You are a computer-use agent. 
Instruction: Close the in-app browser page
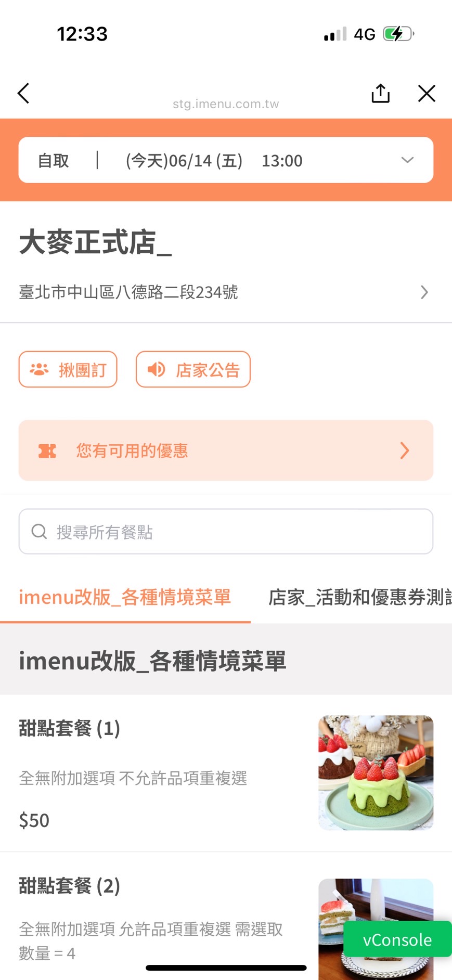click(427, 94)
